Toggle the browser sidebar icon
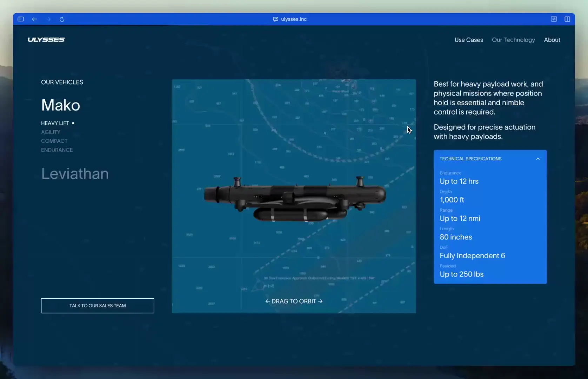The image size is (588, 379). tap(21, 19)
